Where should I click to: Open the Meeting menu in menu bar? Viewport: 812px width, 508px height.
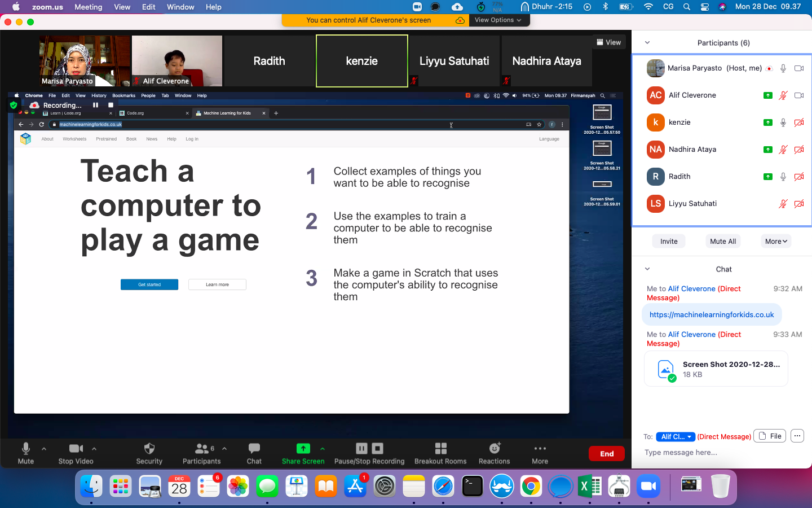click(x=89, y=7)
